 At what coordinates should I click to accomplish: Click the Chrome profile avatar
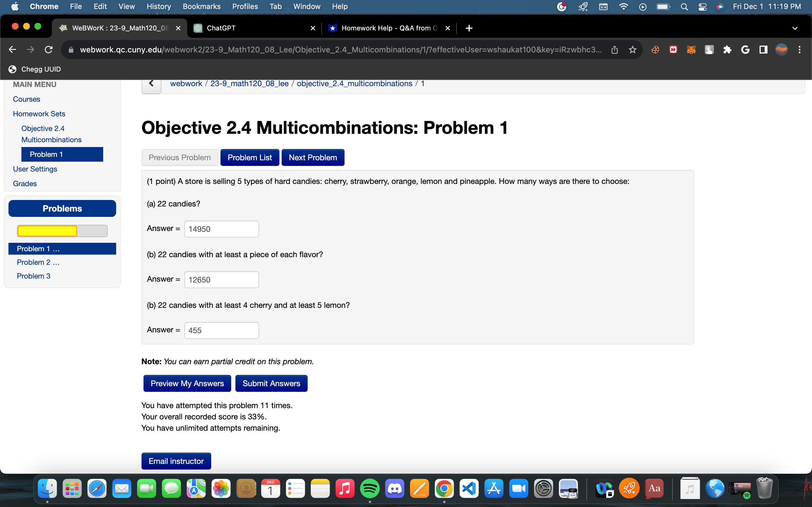[782, 49]
